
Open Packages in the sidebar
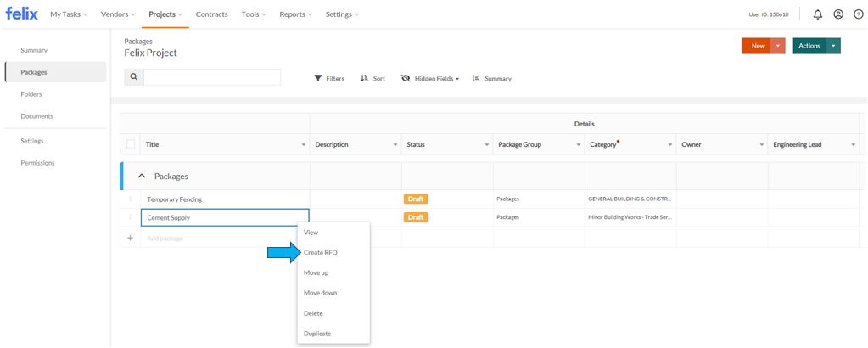(55, 72)
